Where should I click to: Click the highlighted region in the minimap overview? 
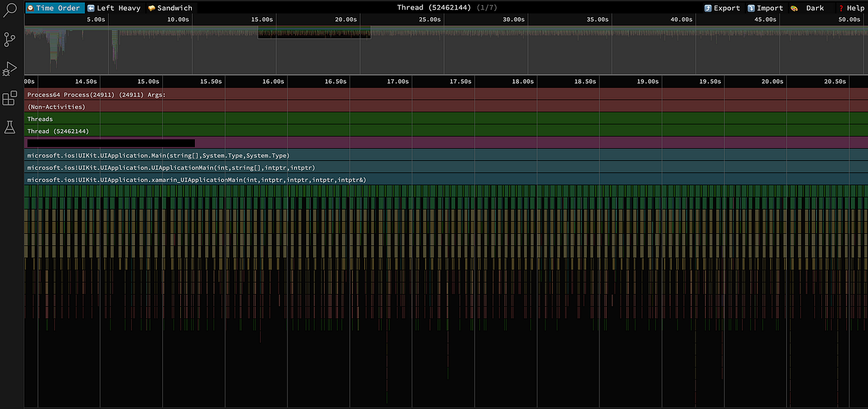click(314, 33)
